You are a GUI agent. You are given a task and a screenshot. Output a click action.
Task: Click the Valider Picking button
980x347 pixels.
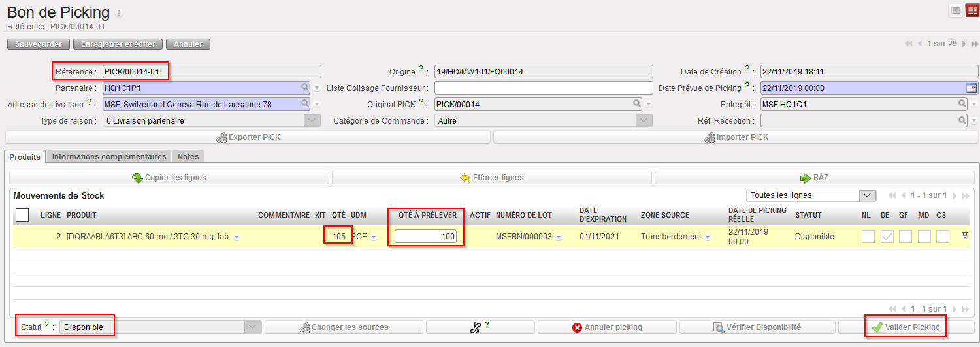tap(905, 327)
